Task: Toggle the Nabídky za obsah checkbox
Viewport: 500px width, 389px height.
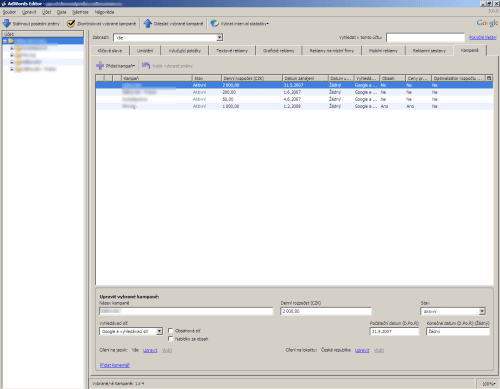Action: pos(171,339)
